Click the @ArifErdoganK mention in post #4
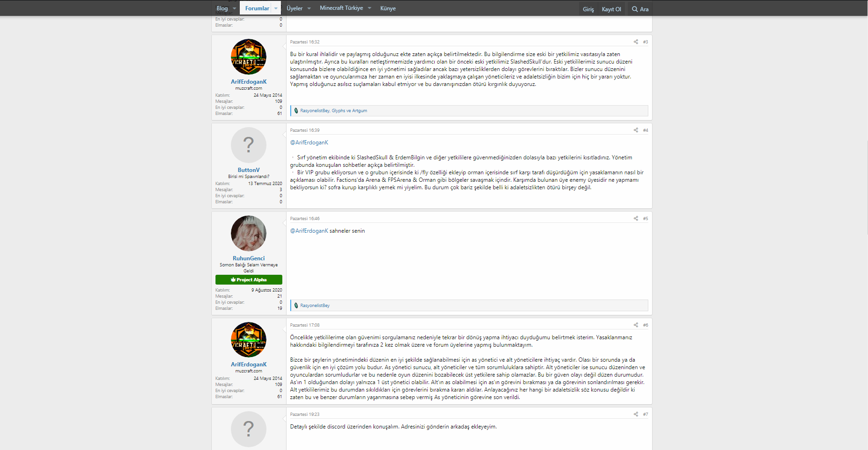Screen dimensions: 868x450 pos(309,143)
